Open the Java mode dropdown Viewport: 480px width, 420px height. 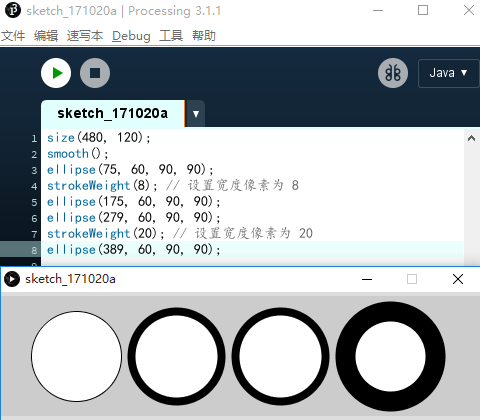(x=448, y=73)
